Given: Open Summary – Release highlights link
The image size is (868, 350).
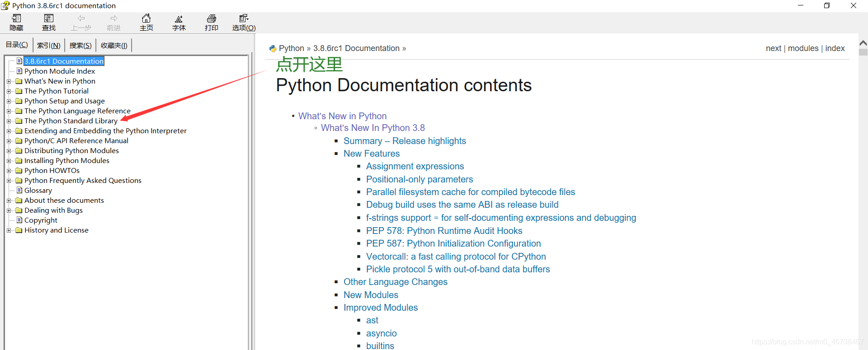Looking at the screenshot, I should point(405,141).
